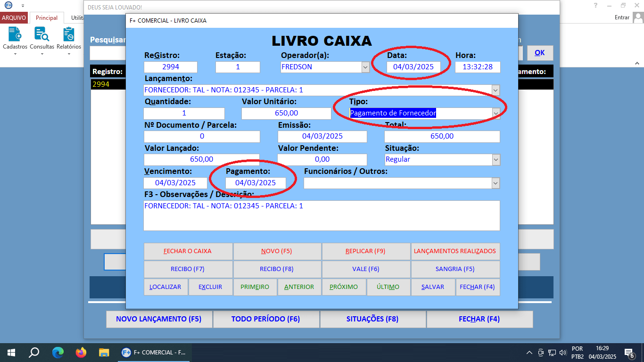Screen dimensions: 644x362
Task: Click the LOCALIZAR button
Action: pyautogui.click(x=165, y=287)
